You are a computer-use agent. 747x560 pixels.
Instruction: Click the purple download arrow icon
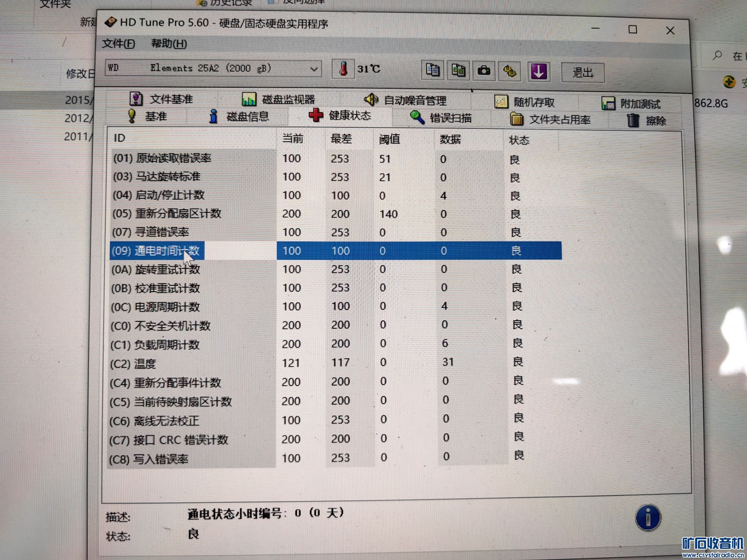click(538, 72)
